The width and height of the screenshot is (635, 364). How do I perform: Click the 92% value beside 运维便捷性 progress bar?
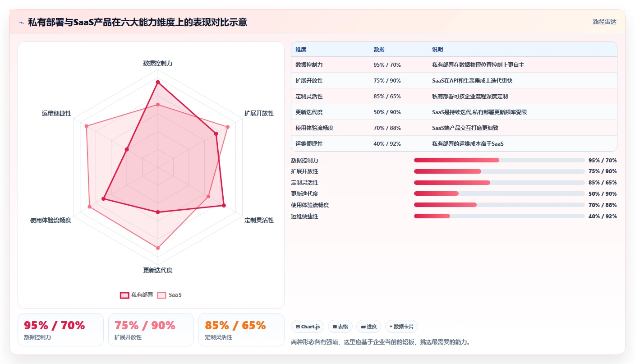pos(611,216)
